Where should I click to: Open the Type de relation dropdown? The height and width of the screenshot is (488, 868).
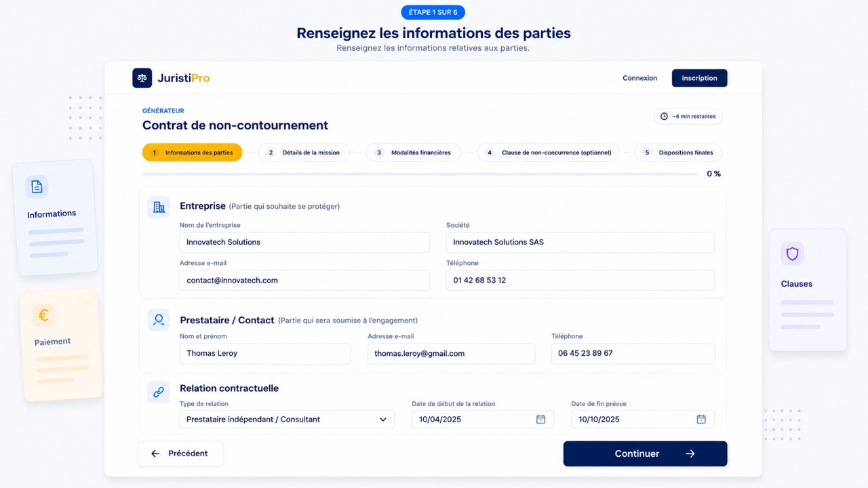(287, 419)
